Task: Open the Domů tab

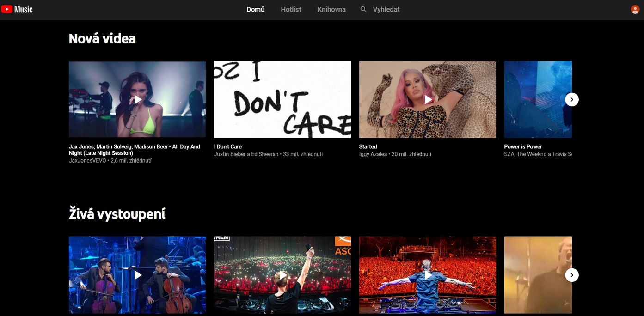Action: [x=256, y=9]
